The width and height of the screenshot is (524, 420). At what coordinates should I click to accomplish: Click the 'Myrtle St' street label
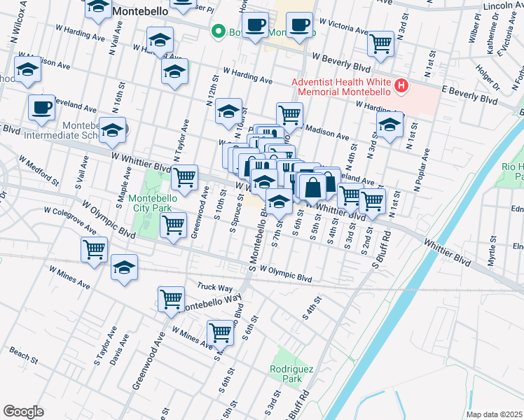point(492,251)
